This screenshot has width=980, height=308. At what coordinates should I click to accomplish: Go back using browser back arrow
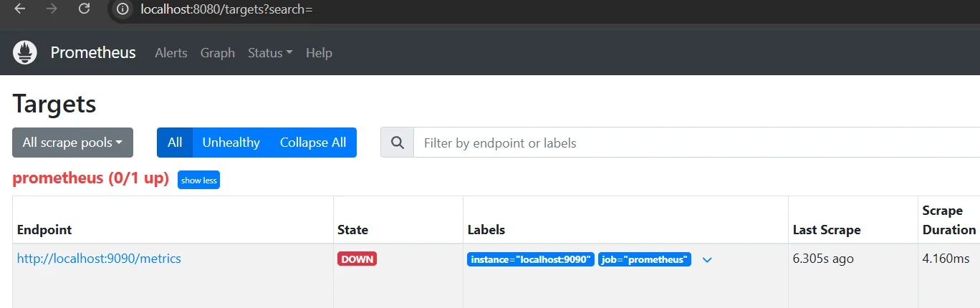point(20,9)
